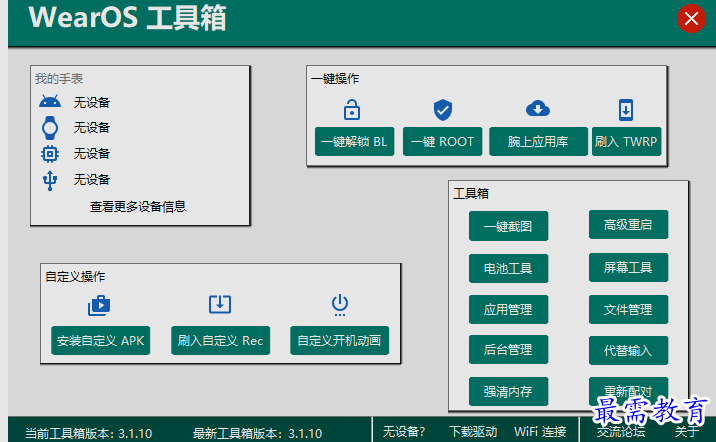This screenshot has height=442, width=716.
Task: Open 文件管理 in the toolbox
Action: [628, 310]
